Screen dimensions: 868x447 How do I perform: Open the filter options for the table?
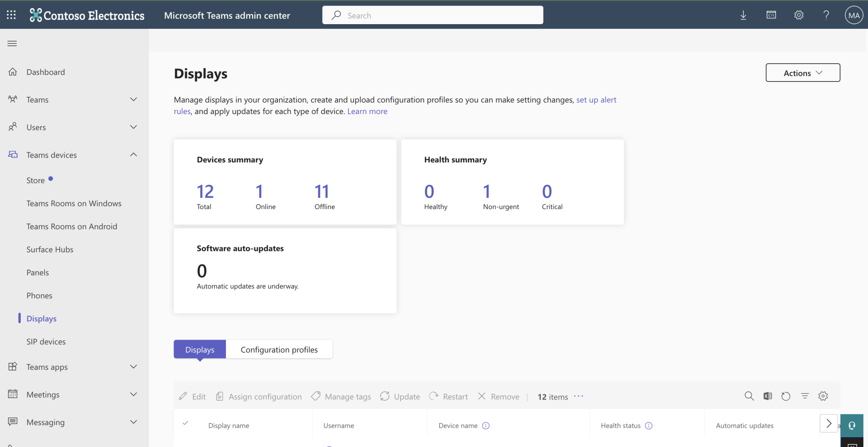[x=804, y=396]
